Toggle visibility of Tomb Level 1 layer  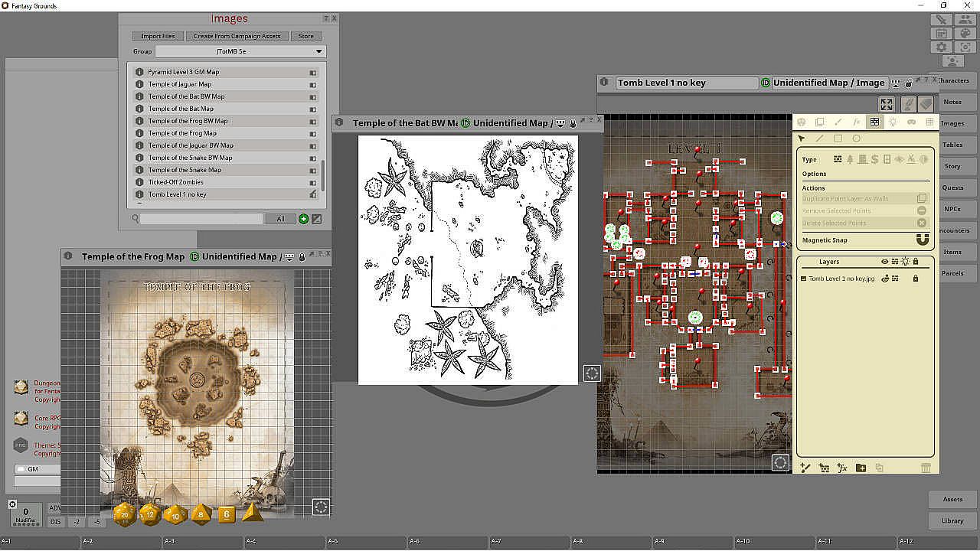click(x=885, y=279)
